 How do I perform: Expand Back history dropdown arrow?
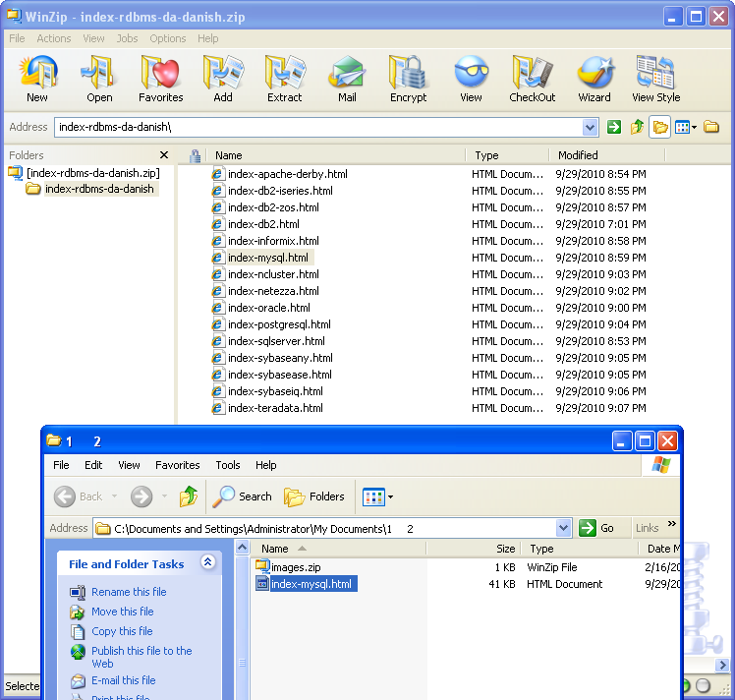coord(114,496)
